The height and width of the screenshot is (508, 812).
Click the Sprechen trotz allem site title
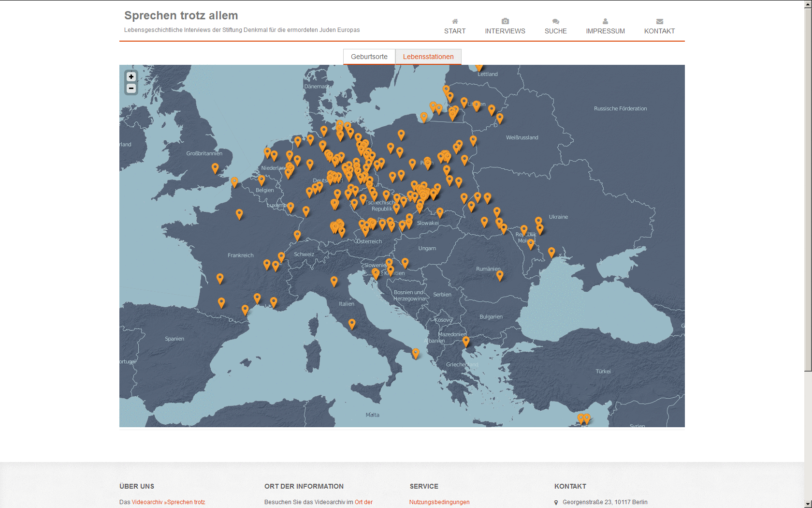(181, 15)
